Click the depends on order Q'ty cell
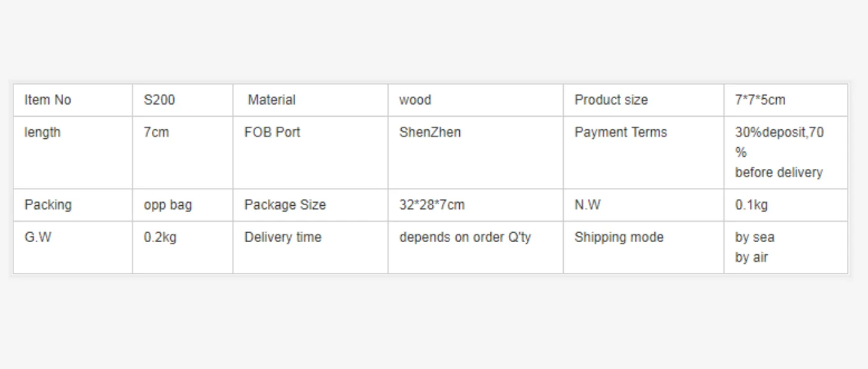The width and height of the screenshot is (868, 369). tap(476, 248)
